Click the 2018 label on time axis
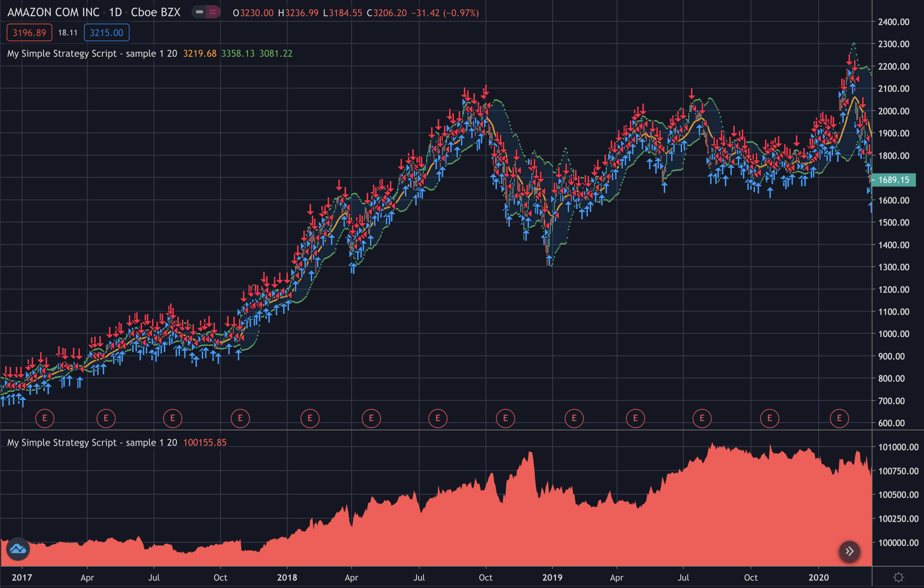 pos(287,577)
